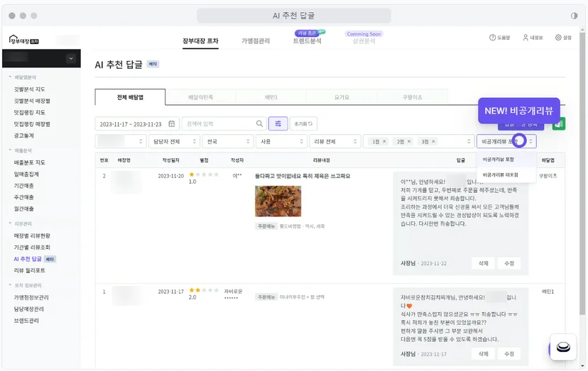Expand the store selector chevron in sidebar
Screen dimensions: 588x371
[x=71, y=58]
